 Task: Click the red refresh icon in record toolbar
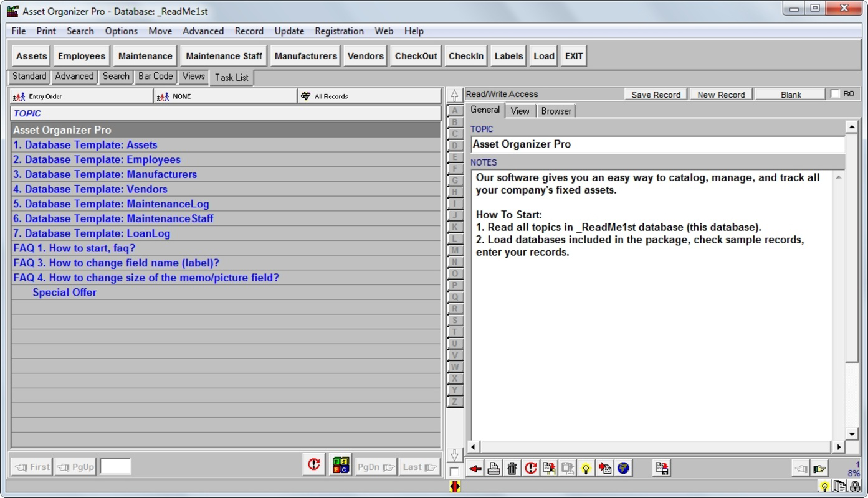tap(530, 469)
